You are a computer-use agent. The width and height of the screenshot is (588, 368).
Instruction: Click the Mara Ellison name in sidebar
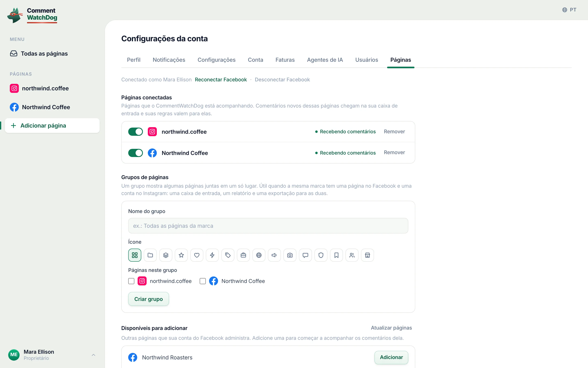(x=39, y=352)
